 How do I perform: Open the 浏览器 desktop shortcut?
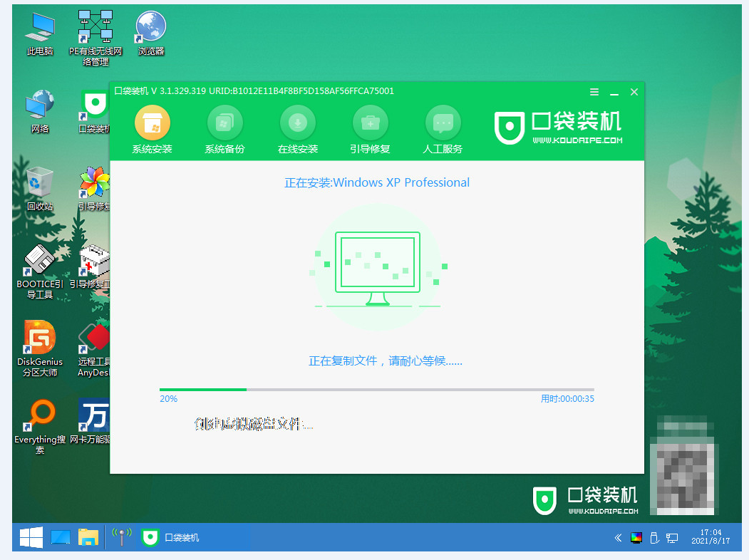(151, 28)
